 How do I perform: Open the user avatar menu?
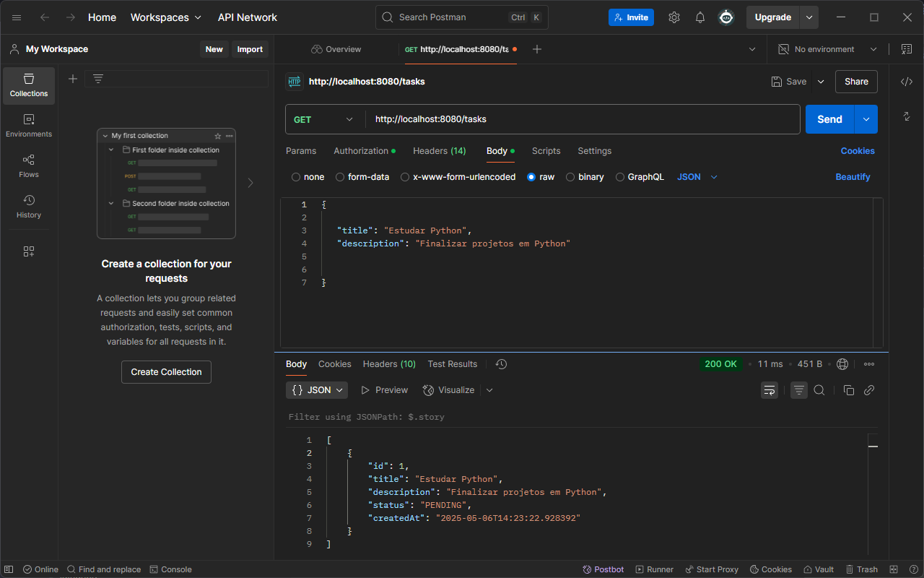pos(726,17)
